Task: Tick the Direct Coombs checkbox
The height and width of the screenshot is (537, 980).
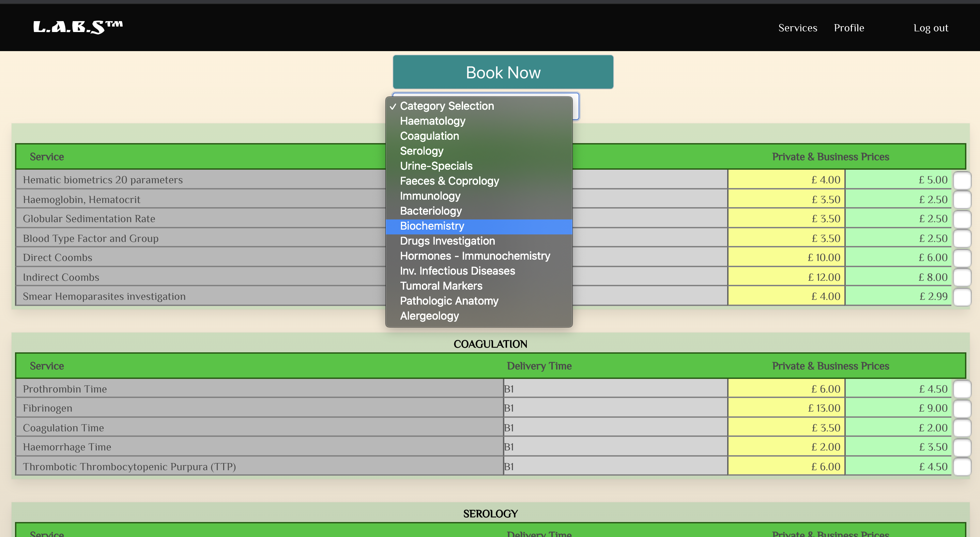Action: (x=962, y=258)
